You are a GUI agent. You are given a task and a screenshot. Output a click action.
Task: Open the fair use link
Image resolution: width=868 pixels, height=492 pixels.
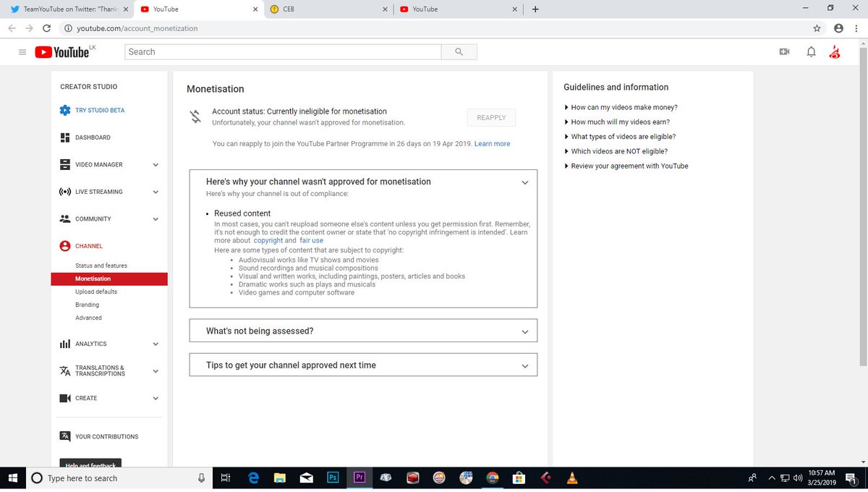[312, 240]
